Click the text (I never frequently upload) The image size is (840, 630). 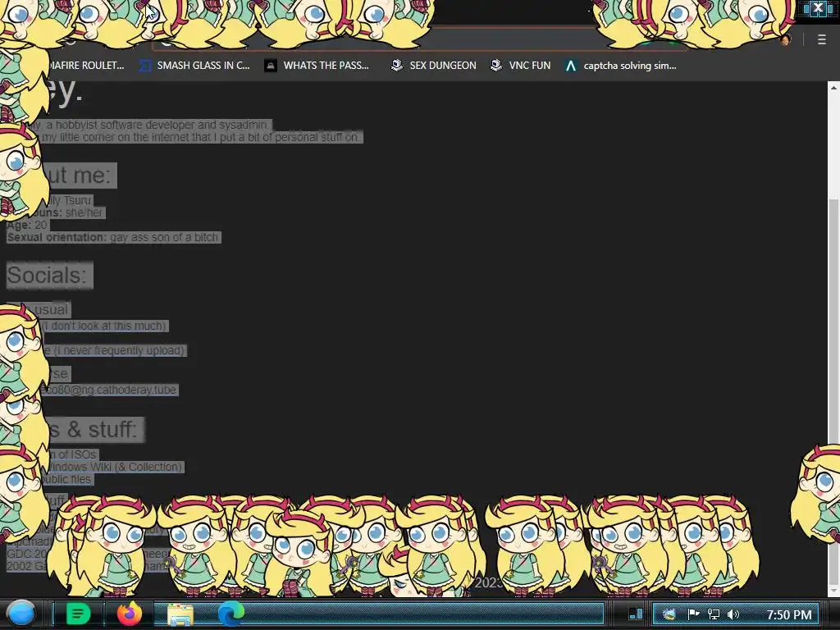point(119,350)
